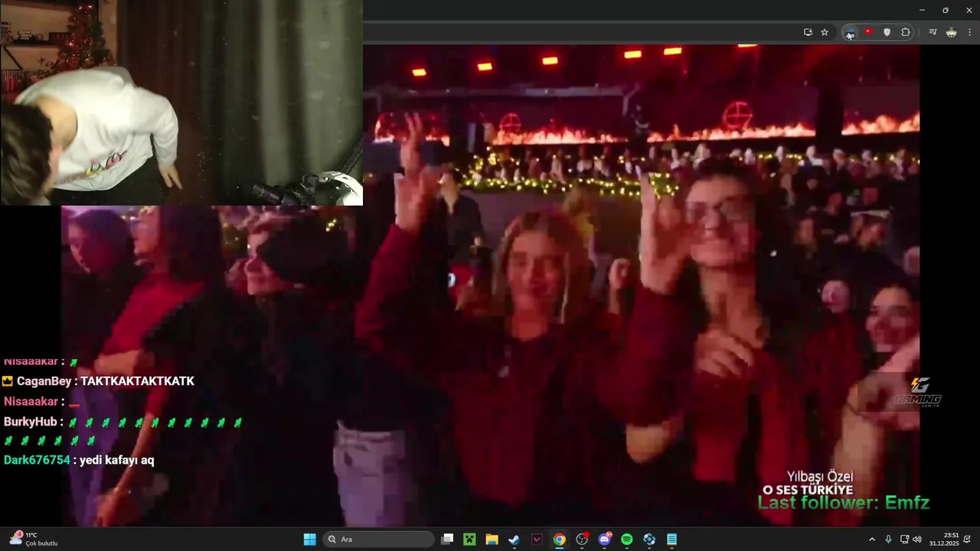Open Steam from the taskbar

click(514, 540)
